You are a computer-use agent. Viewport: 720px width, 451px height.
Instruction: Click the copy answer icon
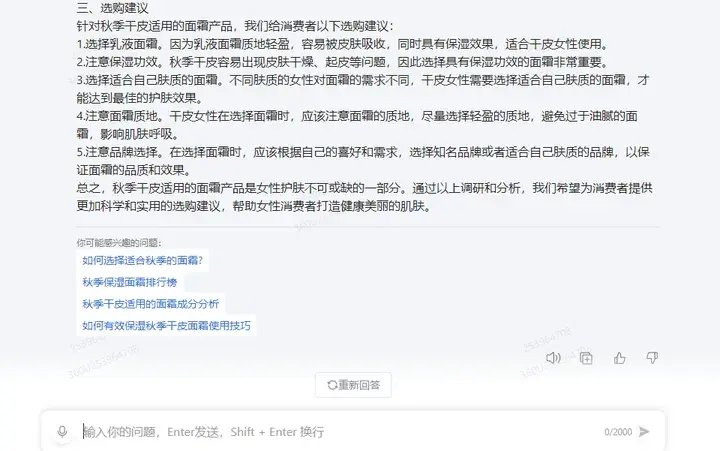click(x=586, y=358)
